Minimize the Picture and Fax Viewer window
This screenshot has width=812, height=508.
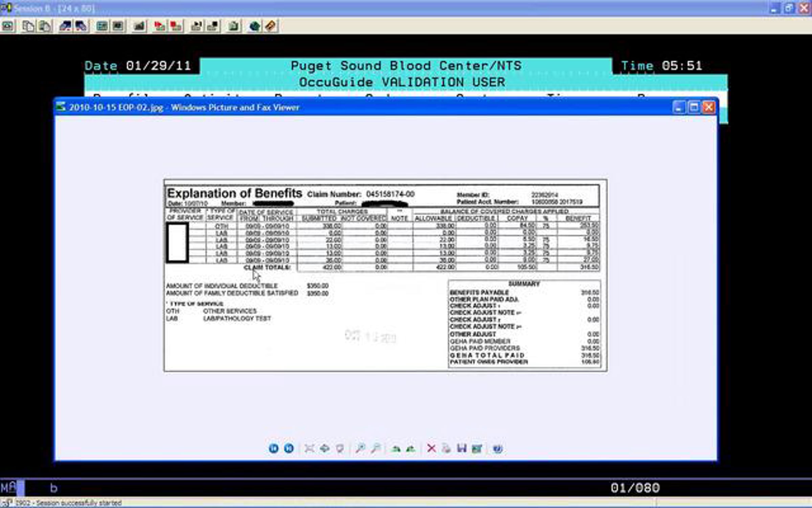coord(679,107)
